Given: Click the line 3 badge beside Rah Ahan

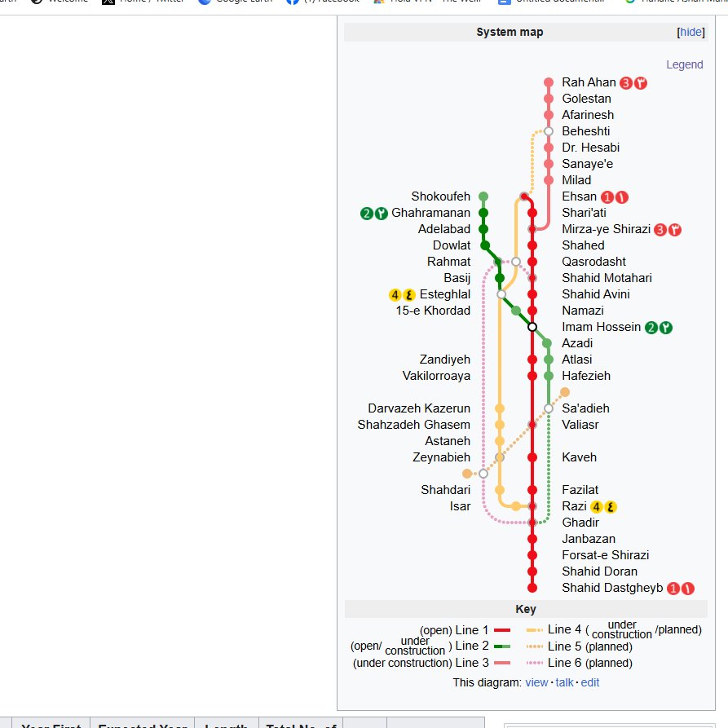Looking at the screenshot, I should 626,83.
